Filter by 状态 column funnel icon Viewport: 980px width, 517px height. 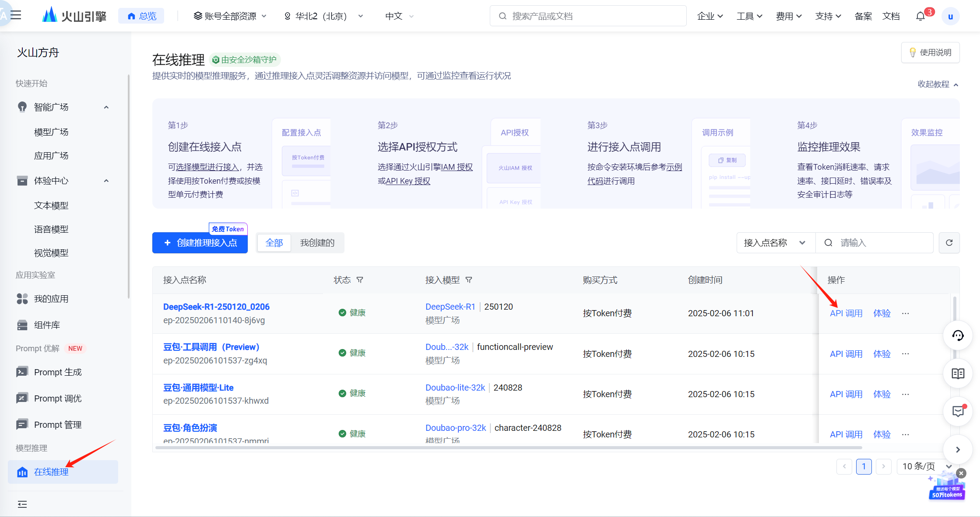click(x=360, y=280)
